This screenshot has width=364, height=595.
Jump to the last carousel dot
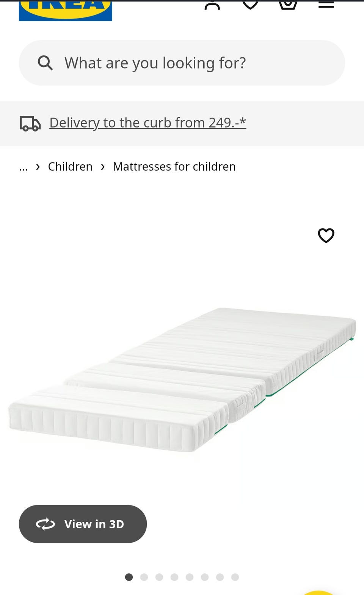click(x=235, y=577)
